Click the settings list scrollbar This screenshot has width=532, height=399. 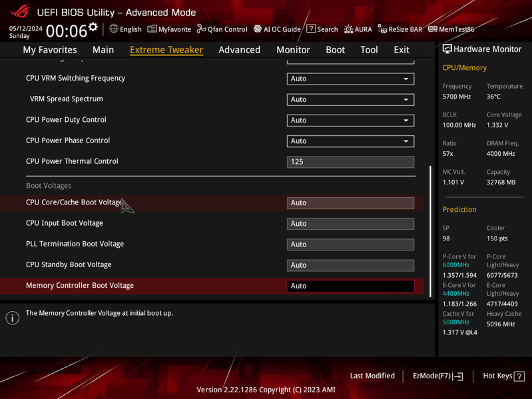(430, 231)
